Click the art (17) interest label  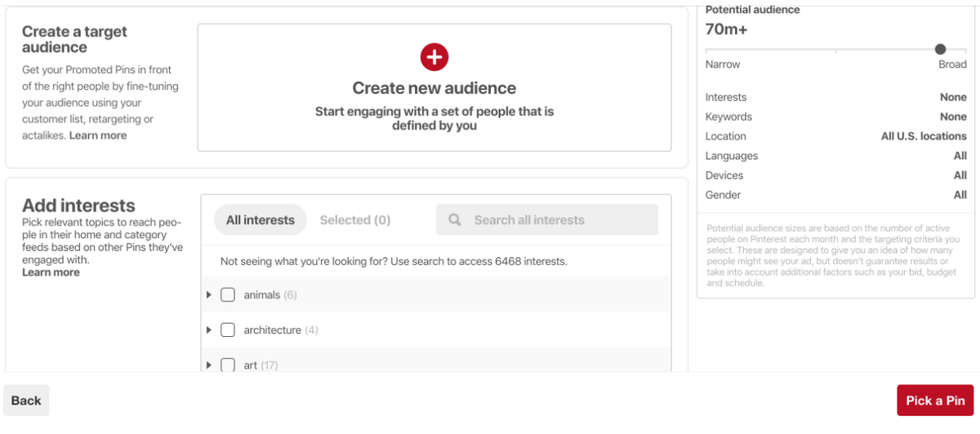pyautogui.click(x=261, y=365)
